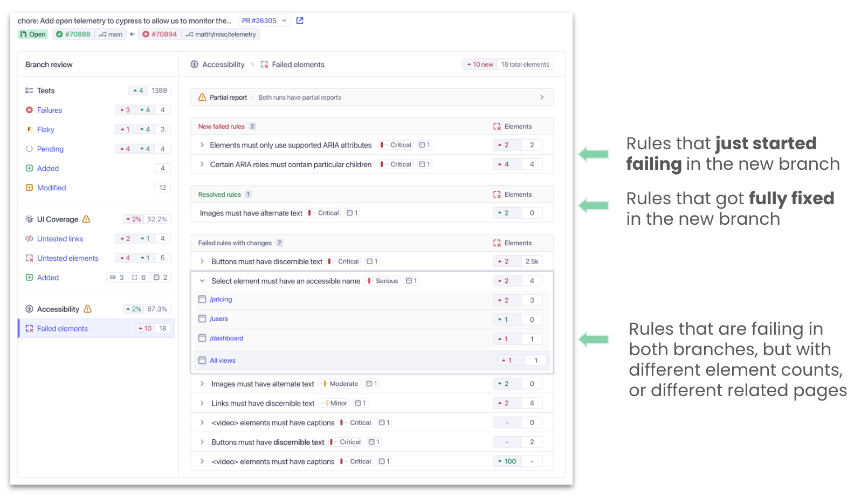Open the Accessibility breadcrumb menu item
The image size is (868, 498).
223,64
